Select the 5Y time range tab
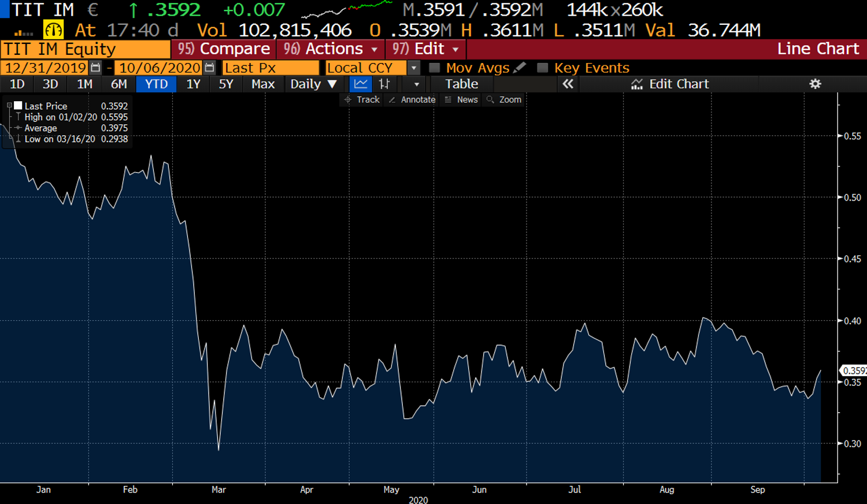867x504 pixels. coord(226,84)
